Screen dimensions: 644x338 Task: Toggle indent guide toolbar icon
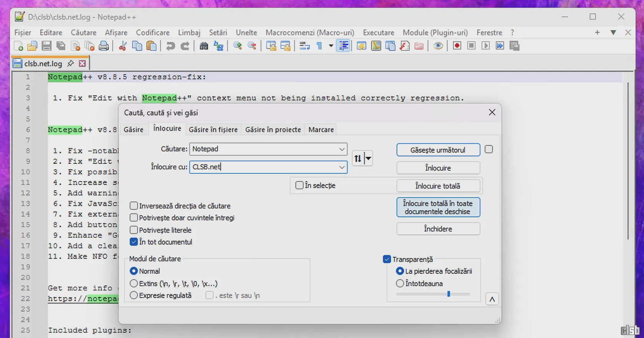point(344,46)
